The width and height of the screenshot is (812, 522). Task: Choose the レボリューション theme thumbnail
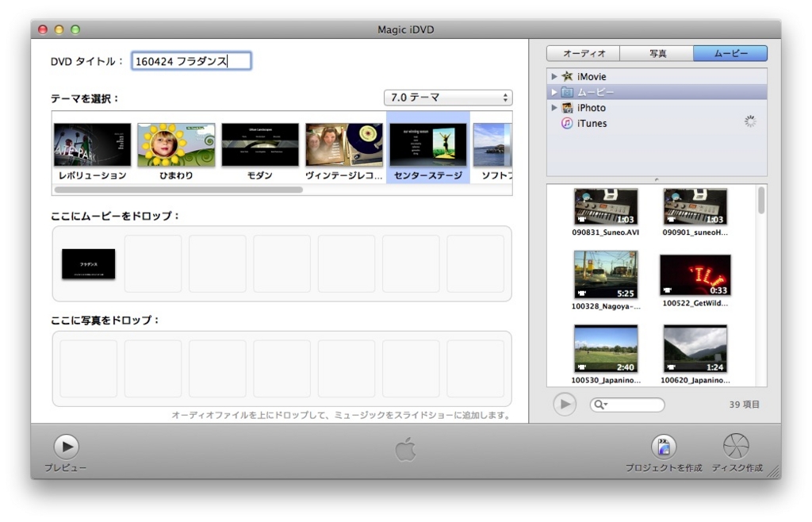coord(93,145)
